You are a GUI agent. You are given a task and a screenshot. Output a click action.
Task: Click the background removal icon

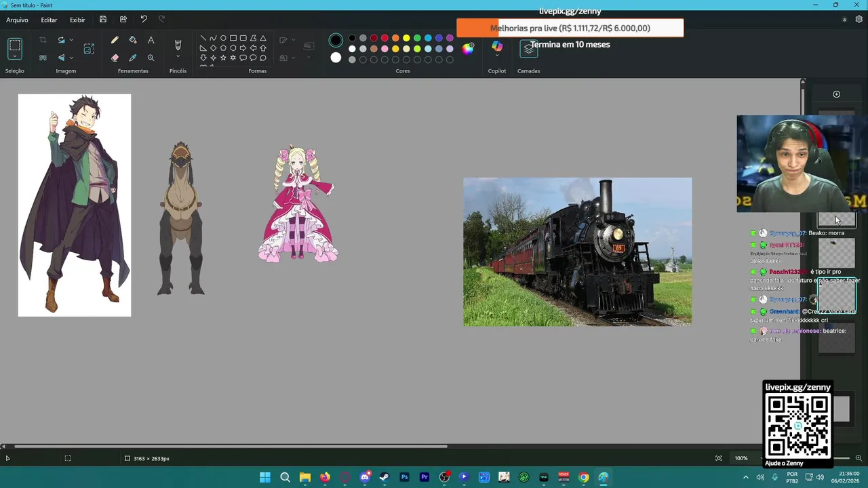[x=43, y=58]
